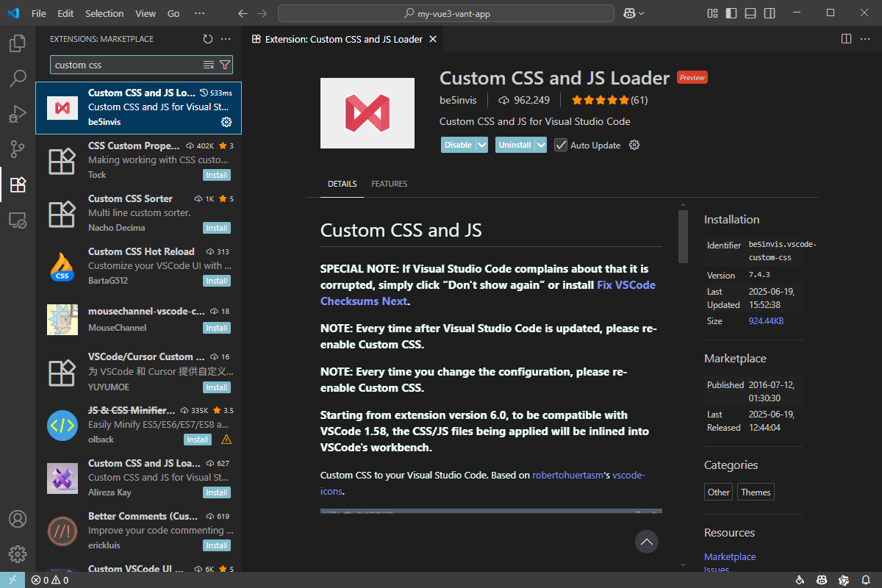Open the Copilot dropdown chevron in title bar
The width and height of the screenshot is (882, 588).
[x=642, y=13]
